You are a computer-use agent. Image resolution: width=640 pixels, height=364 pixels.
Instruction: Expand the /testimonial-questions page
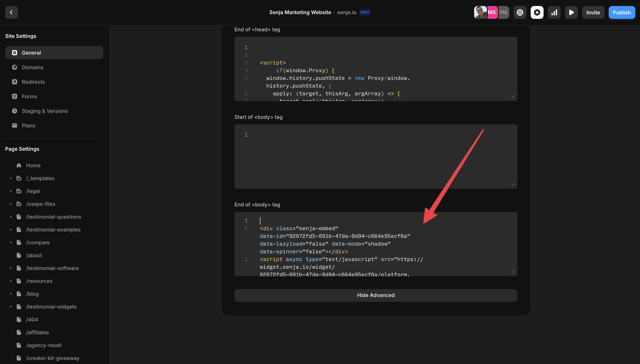pos(11,217)
